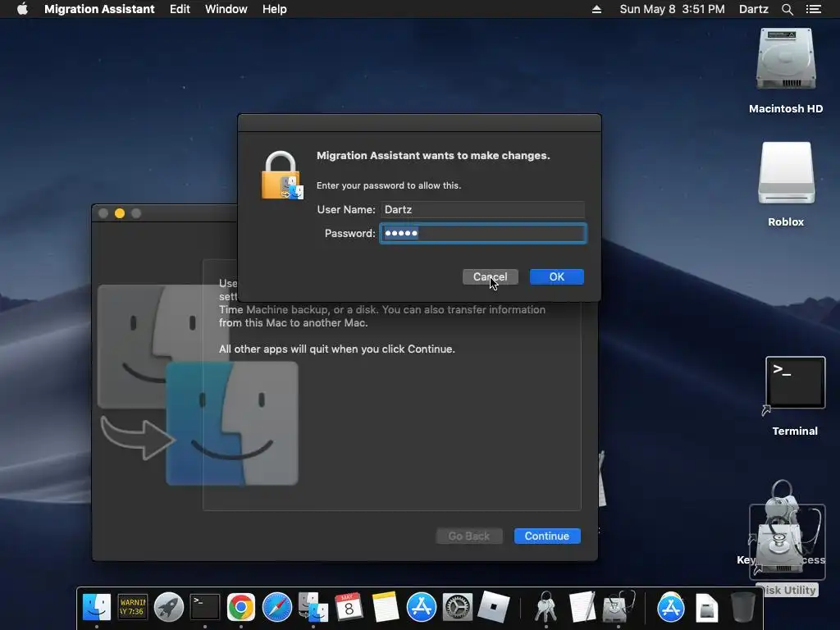Open App Store from the Dock

click(421, 607)
